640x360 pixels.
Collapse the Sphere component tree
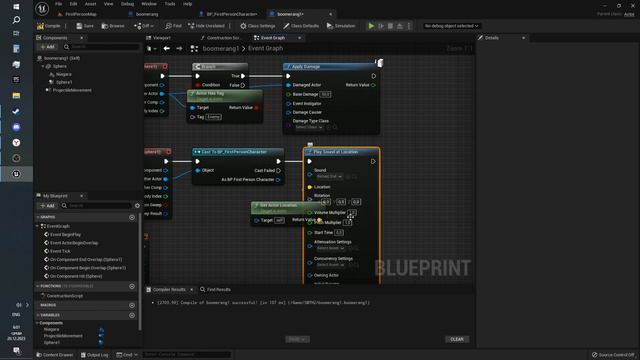tap(43, 66)
